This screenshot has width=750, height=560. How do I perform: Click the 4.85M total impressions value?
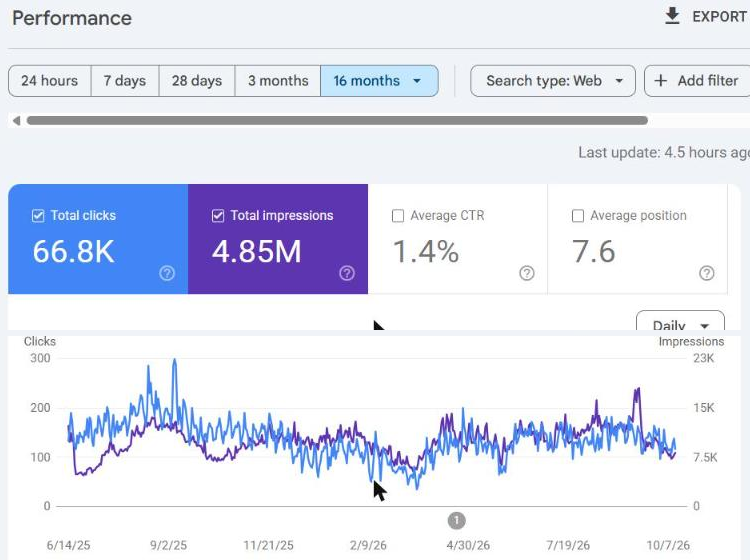[257, 251]
